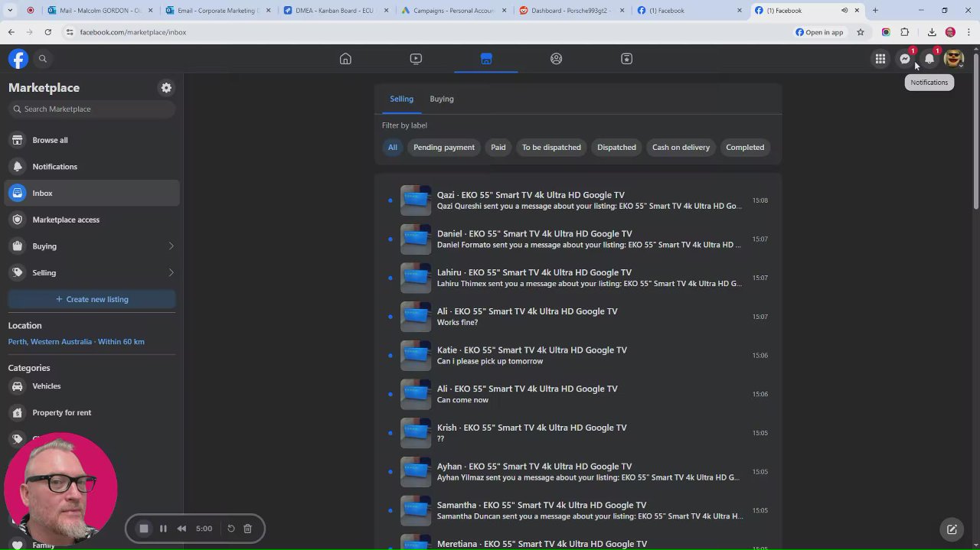Select the Marketplace icon in top navigation
Viewport: 980px width, 550px height.
point(486,59)
